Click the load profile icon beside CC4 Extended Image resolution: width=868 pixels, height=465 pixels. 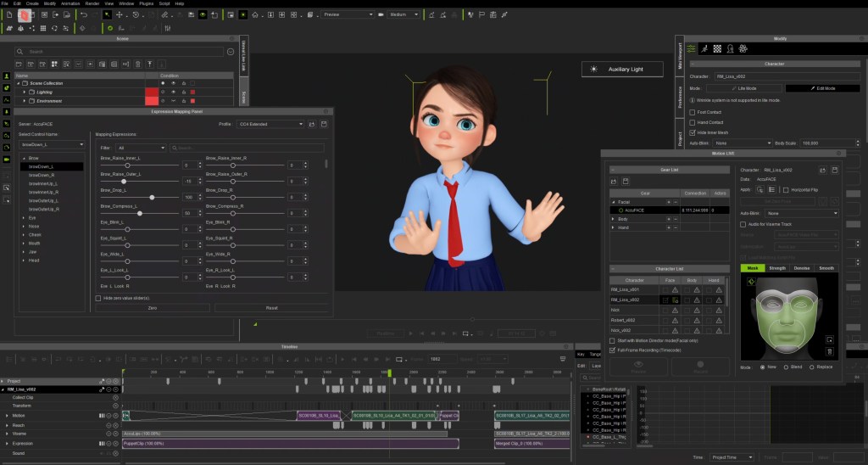312,124
